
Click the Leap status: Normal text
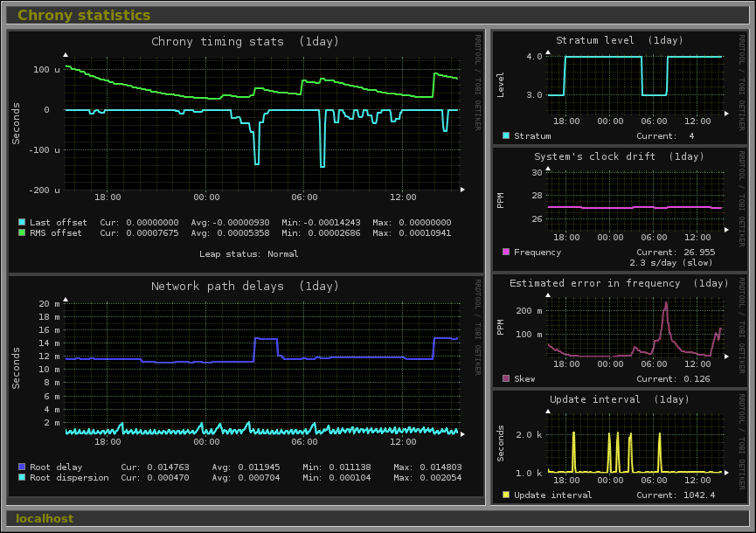click(249, 254)
